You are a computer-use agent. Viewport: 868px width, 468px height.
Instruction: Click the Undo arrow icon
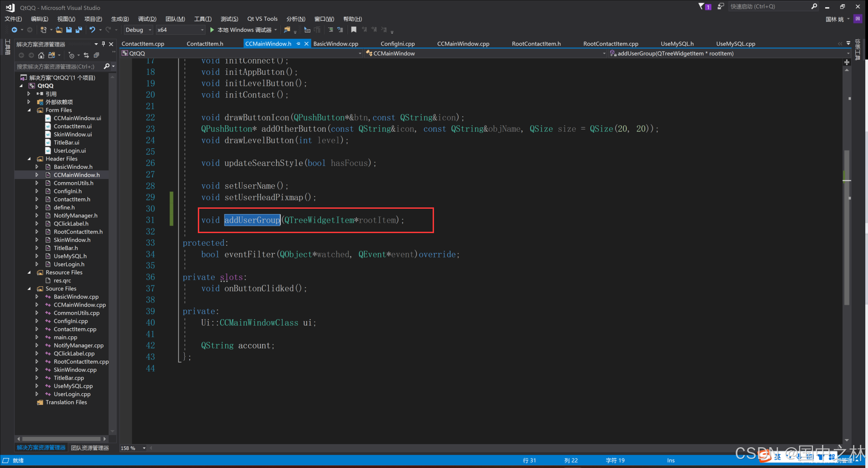click(x=92, y=30)
